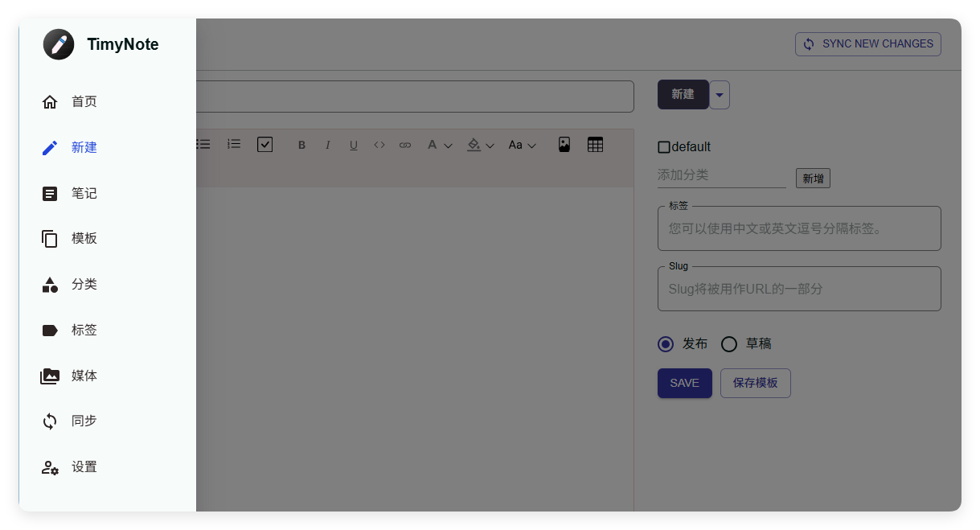This screenshot has width=980, height=530.
Task: Insert an image from the editor toolbar
Action: click(564, 144)
